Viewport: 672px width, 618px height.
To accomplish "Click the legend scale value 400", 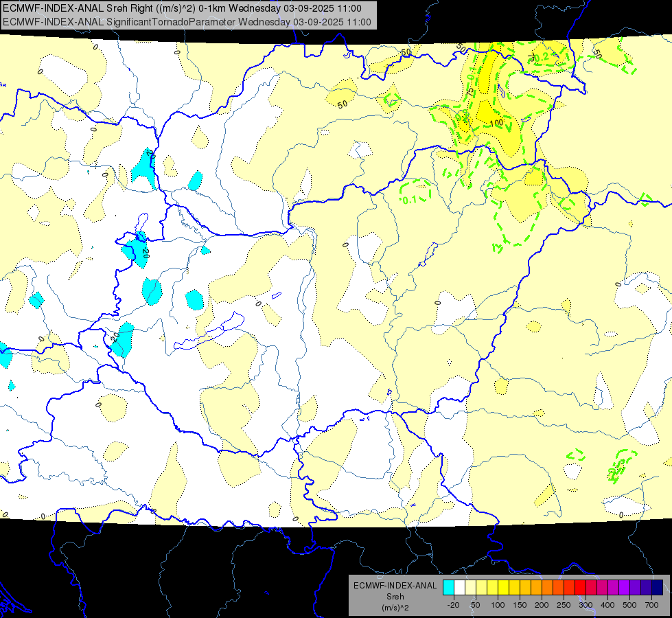I will point(607,605).
